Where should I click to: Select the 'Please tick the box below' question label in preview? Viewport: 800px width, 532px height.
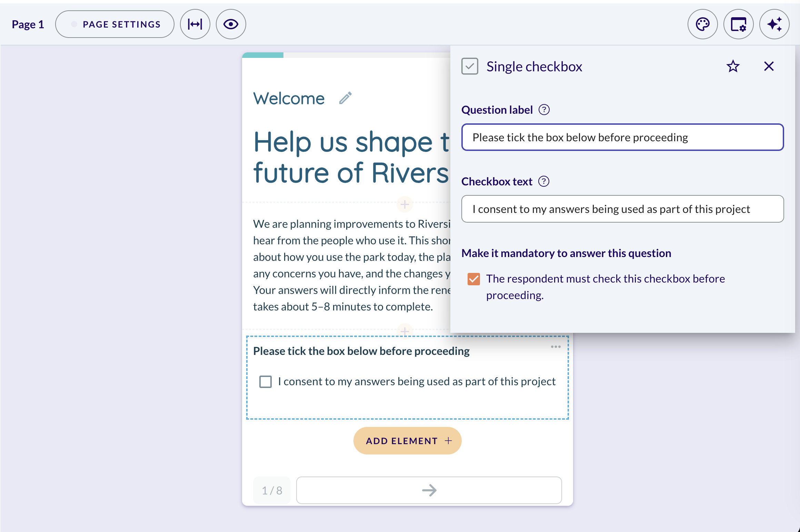(361, 351)
